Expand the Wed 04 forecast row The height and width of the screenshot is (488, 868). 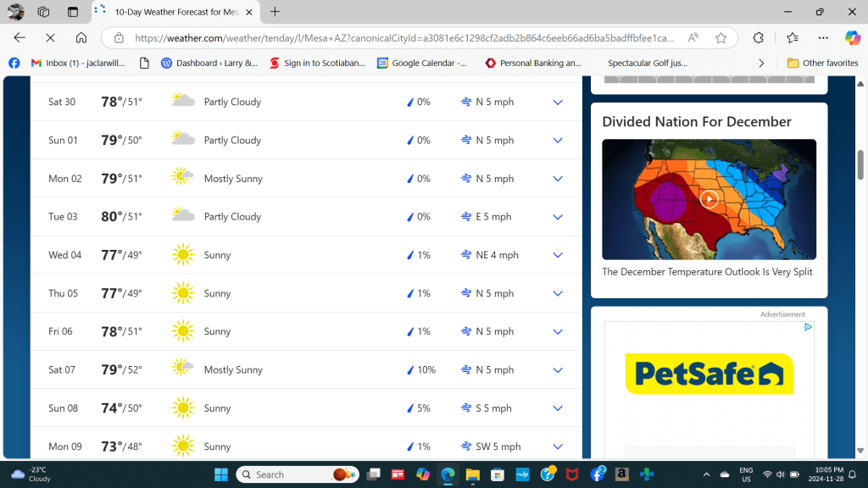(x=558, y=255)
